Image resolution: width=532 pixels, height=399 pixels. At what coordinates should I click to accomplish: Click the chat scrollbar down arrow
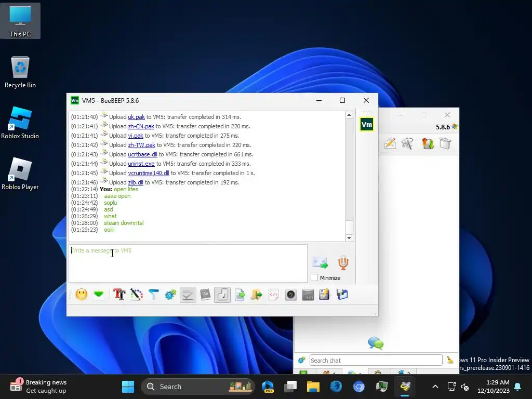(349, 238)
